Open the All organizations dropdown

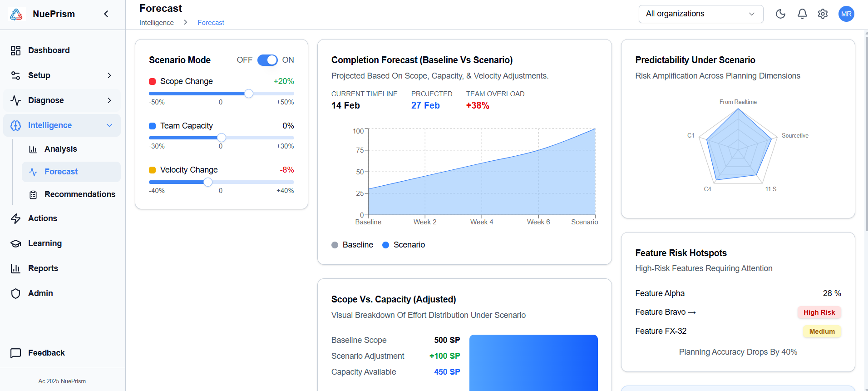pos(701,14)
